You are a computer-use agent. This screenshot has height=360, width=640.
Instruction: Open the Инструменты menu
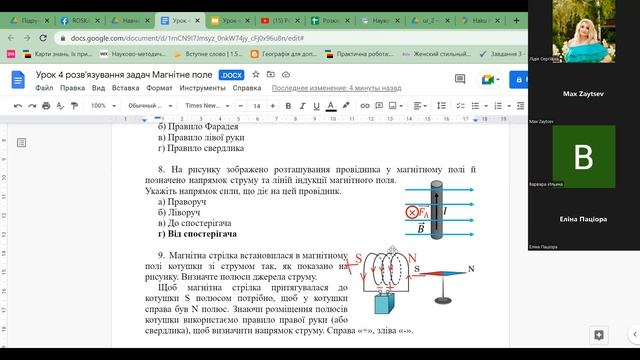tap(202, 88)
